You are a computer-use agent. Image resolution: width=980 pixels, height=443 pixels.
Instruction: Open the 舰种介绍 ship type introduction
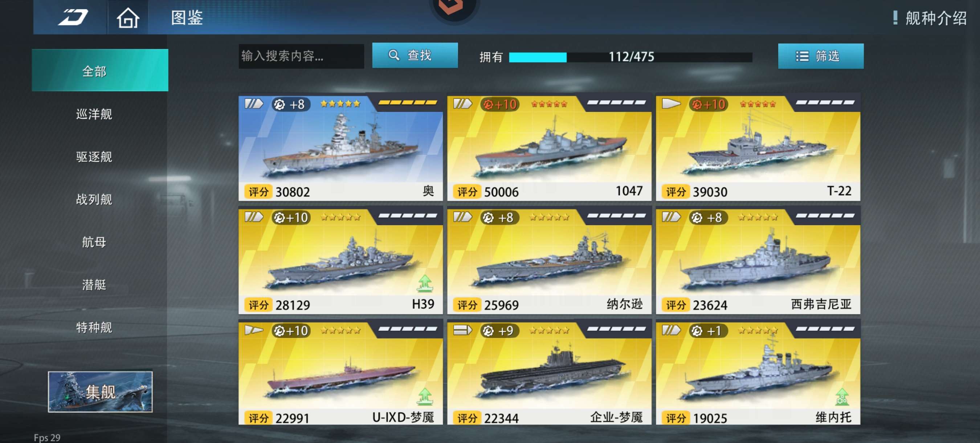point(936,18)
